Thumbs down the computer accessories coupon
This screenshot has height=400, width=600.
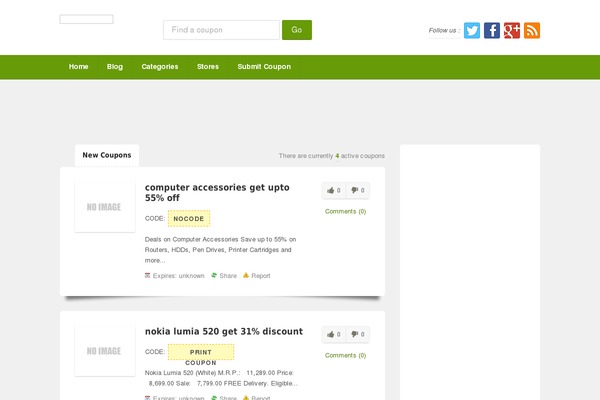358,190
